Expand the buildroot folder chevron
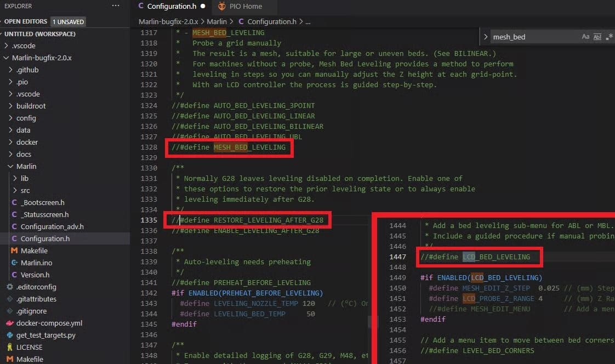This screenshot has width=615, height=364. [10, 106]
